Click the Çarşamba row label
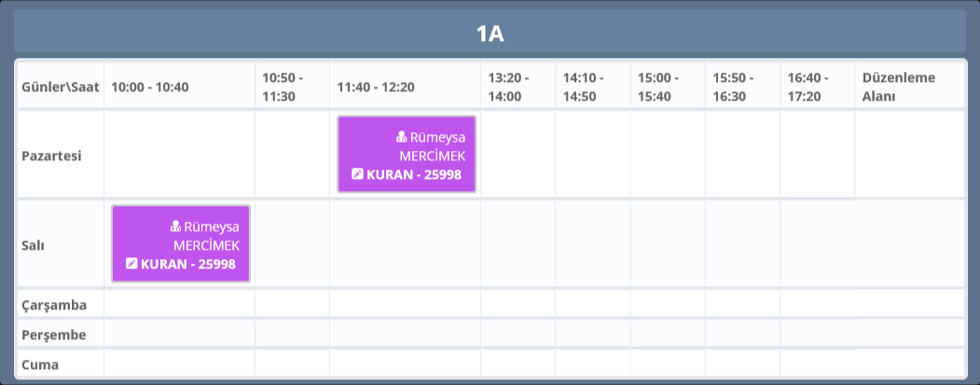Viewport: 980px width, 385px height. (54, 305)
